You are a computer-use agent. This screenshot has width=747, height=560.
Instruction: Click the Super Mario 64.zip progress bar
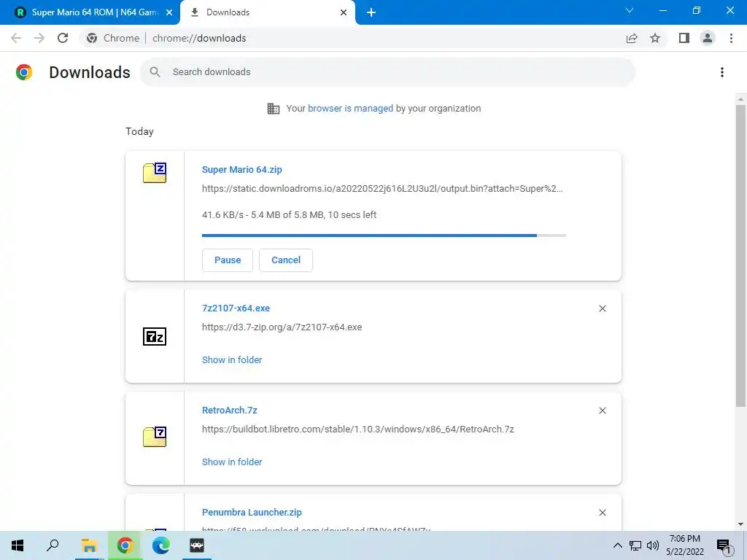[384, 236]
